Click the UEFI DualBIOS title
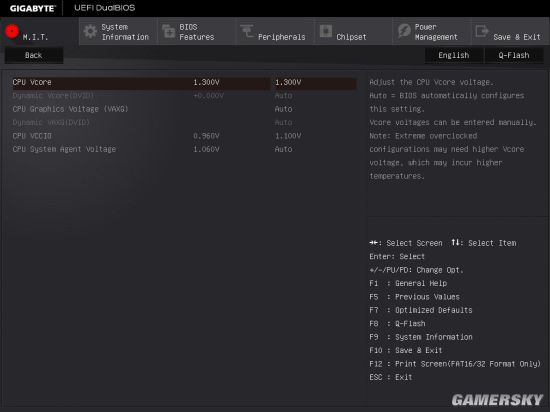 pos(105,8)
